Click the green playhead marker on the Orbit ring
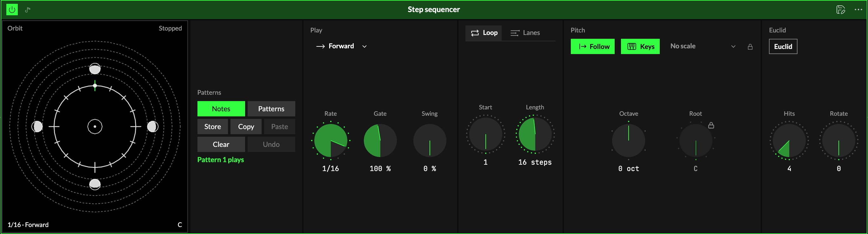The image size is (868, 234). pos(95,86)
